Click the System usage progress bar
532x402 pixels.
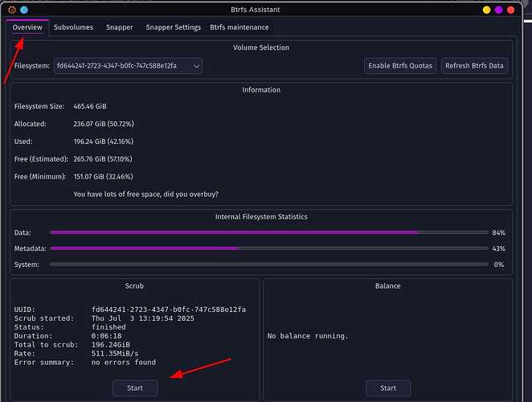(x=269, y=265)
